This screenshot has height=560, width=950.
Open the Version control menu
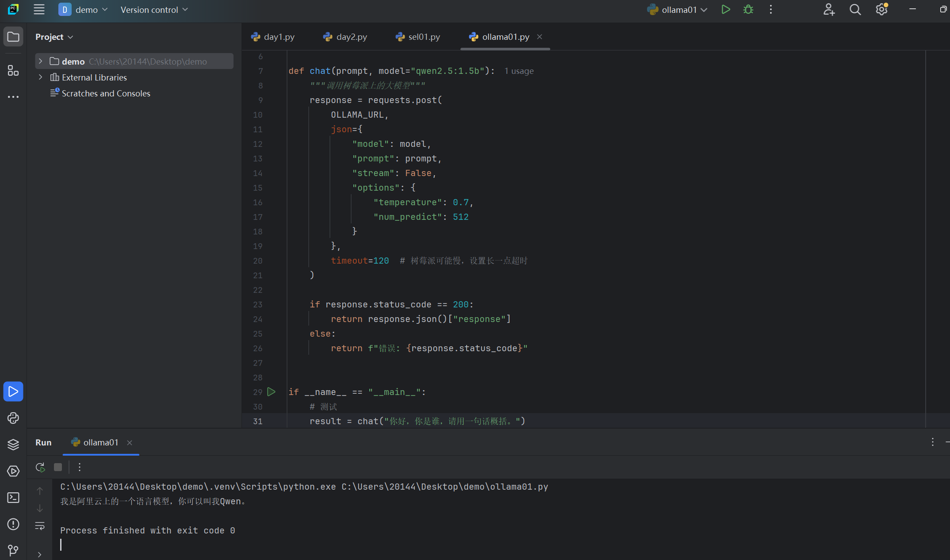(x=154, y=10)
